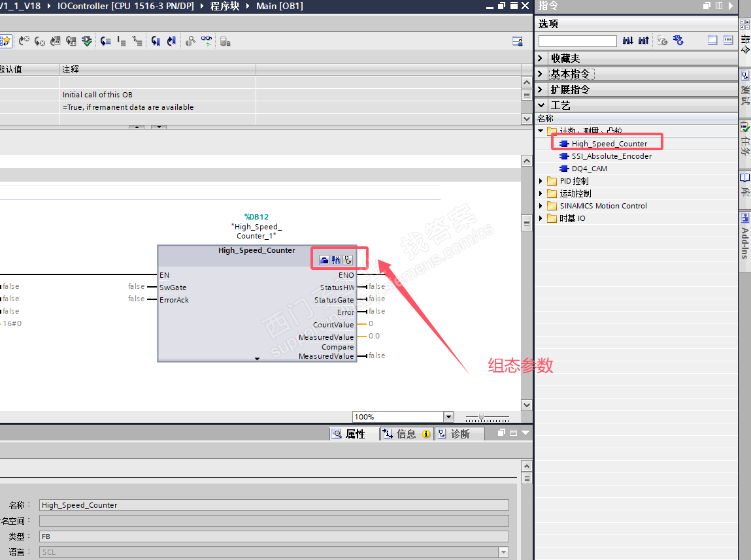
Task: Click the search-down icon in instructions options
Action: click(x=628, y=41)
